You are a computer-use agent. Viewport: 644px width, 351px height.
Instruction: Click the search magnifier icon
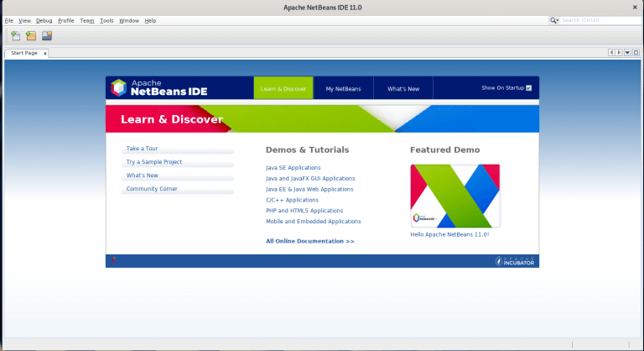click(553, 20)
